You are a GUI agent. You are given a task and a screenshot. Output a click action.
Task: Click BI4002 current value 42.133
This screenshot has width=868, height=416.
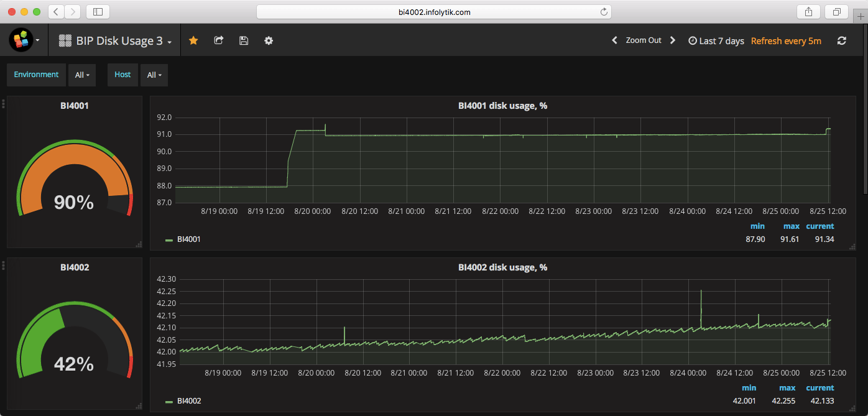[823, 401]
